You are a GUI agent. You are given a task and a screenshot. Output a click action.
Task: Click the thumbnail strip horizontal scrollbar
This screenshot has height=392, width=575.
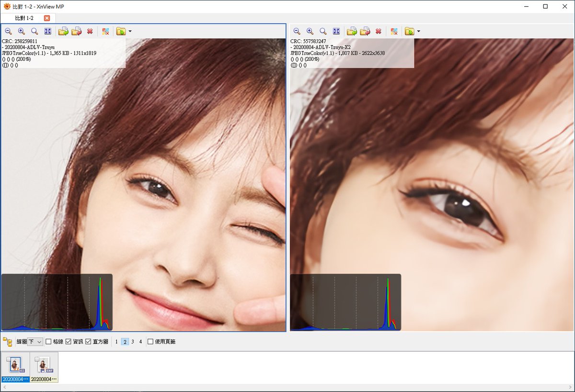point(287,387)
